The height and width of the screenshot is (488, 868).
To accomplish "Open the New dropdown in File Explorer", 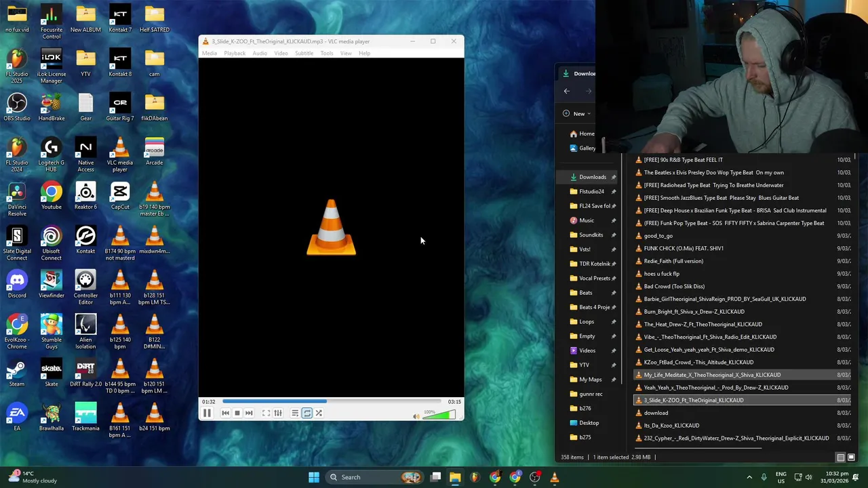I will [576, 114].
